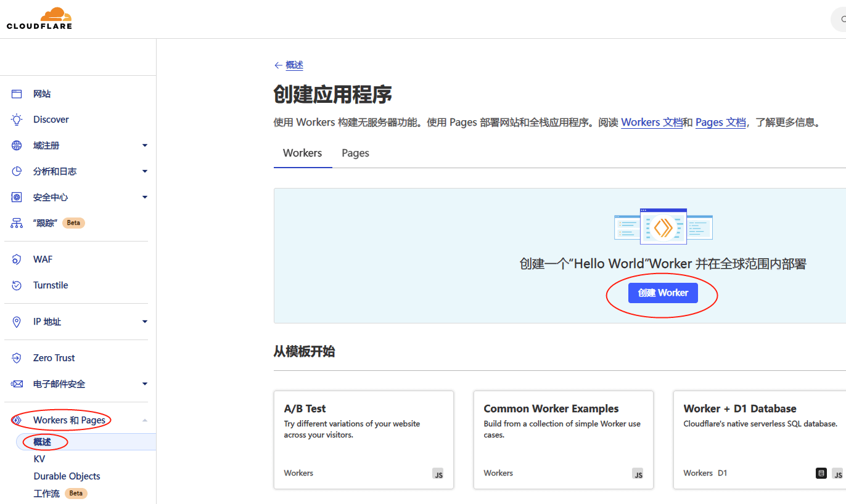
Task: Go back via the 概述 link
Action: point(294,65)
